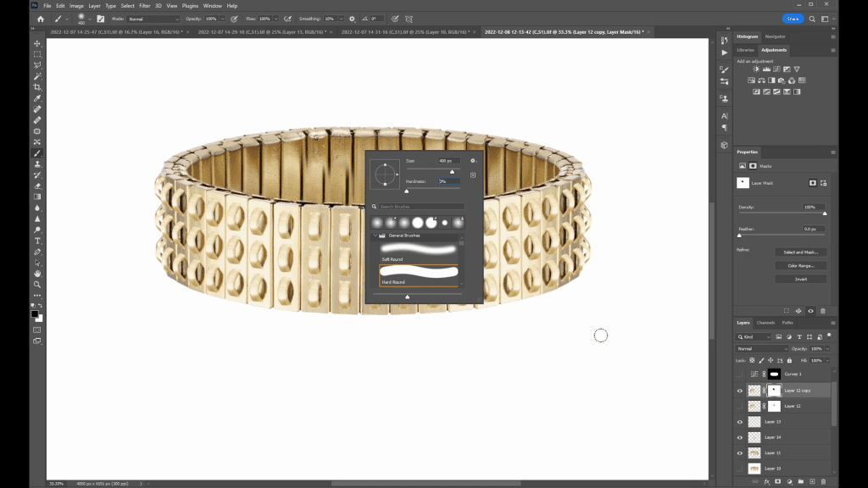Add layer style with fx icon
This screenshot has height=488, width=868.
(766, 481)
